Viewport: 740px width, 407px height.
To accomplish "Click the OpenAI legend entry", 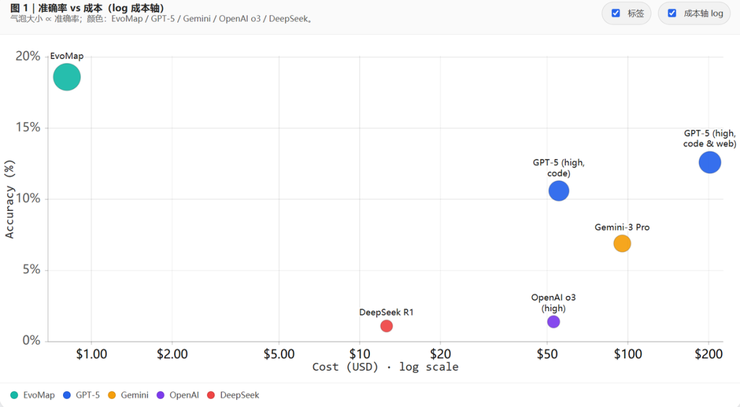I will pyautogui.click(x=178, y=395).
